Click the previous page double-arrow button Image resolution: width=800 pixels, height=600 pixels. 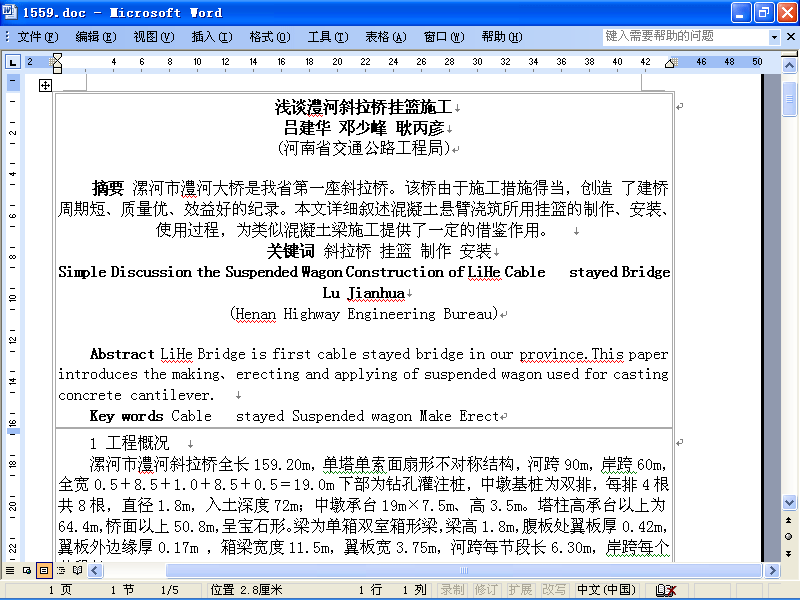pyautogui.click(x=789, y=520)
